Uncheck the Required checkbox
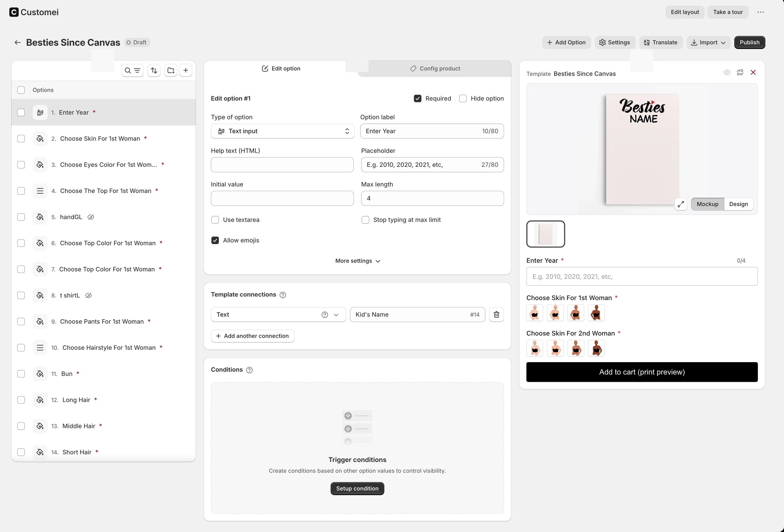Image resolution: width=784 pixels, height=532 pixels. click(x=417, y=99)
